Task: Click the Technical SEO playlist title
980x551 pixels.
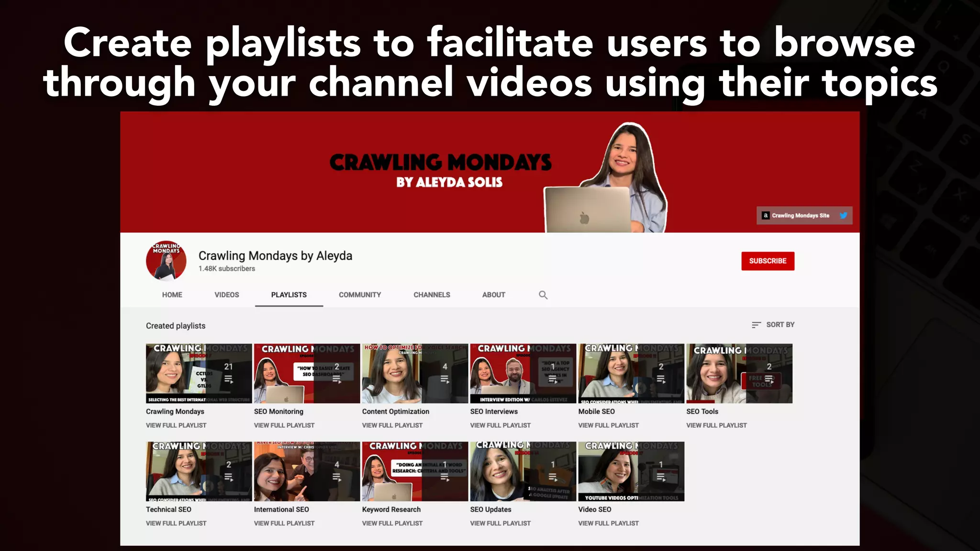Action: click(168, 509)
